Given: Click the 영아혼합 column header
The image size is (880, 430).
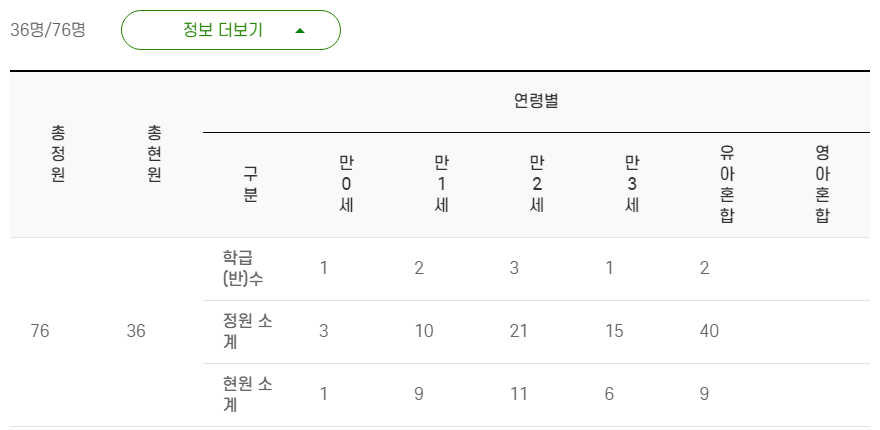Looking at the screenshot, I should pos(823,185).
